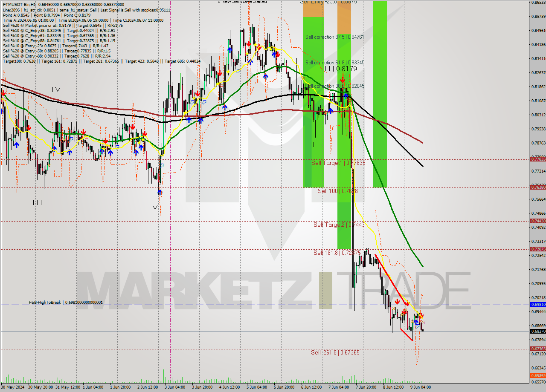Select the blue 0.69810 price axis tag
The width and height of the screenshot is (546, 392).
click(x=537, y=305)
